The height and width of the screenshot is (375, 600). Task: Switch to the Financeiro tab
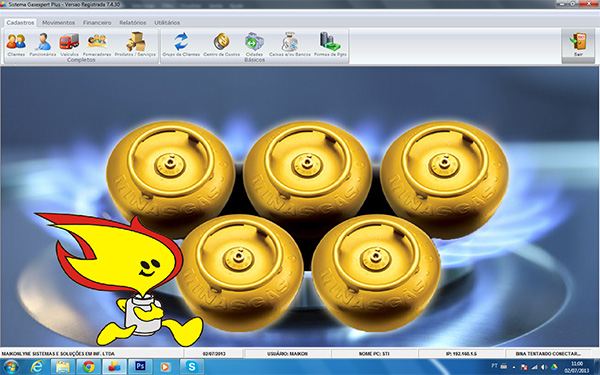pyautogui.click(x=97, y=23)
